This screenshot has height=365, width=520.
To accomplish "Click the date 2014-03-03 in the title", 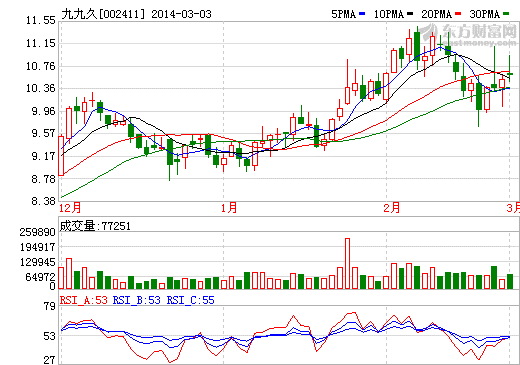I will click(181, 14).
